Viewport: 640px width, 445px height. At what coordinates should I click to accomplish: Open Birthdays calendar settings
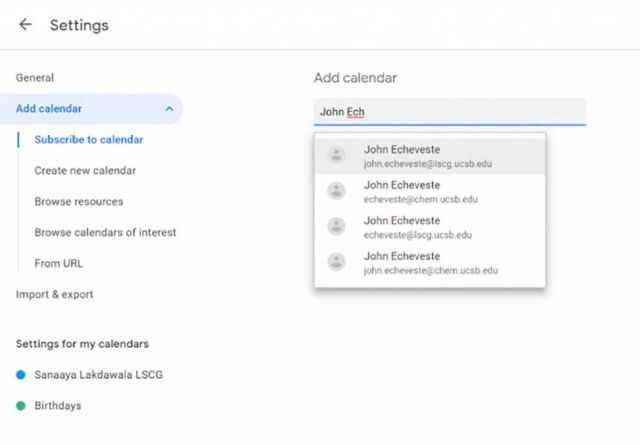(x=58, y=406)
